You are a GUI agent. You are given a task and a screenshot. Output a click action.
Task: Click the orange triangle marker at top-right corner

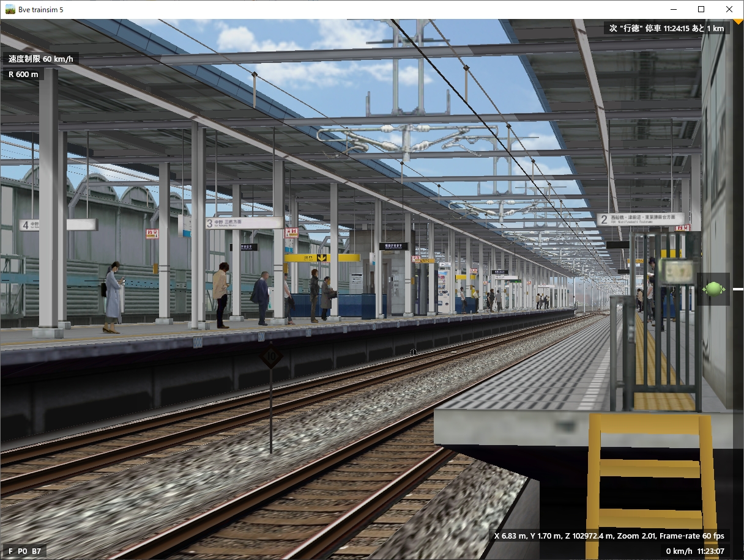[x=738, y=21]
